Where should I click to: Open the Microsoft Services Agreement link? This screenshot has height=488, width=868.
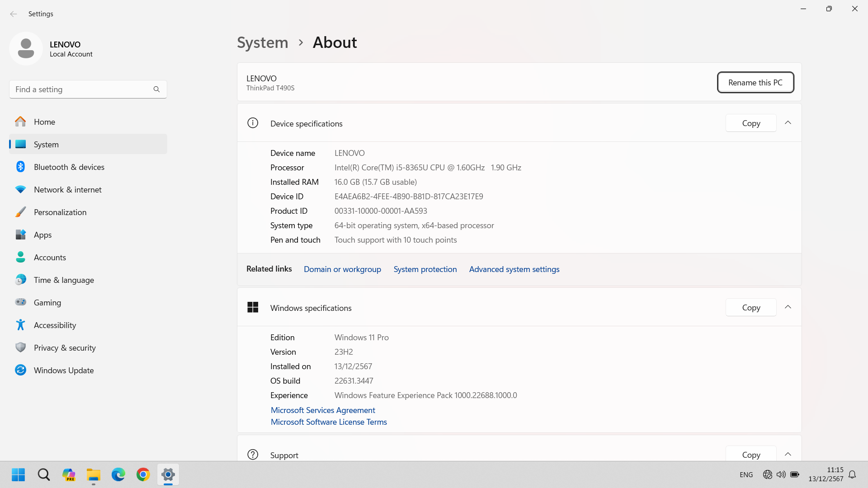pos(323,410)
